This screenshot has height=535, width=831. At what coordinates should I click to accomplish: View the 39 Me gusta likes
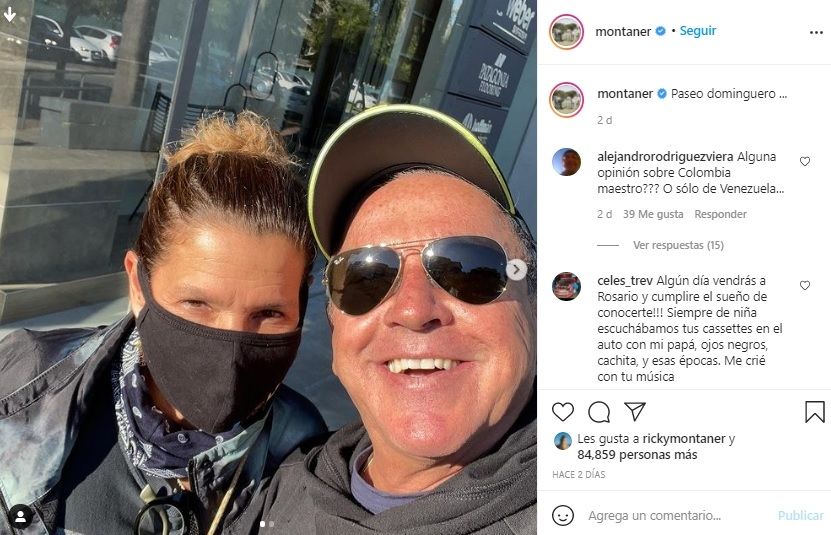click(x=653, y=214)
